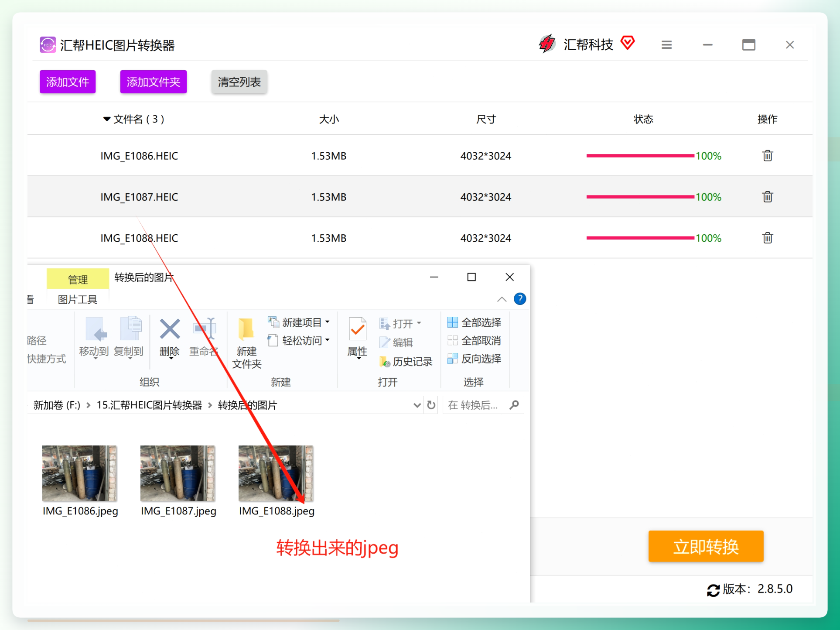Select the 图片工具 tab
This screenshot has width=840, height=630.
[78, 299]
